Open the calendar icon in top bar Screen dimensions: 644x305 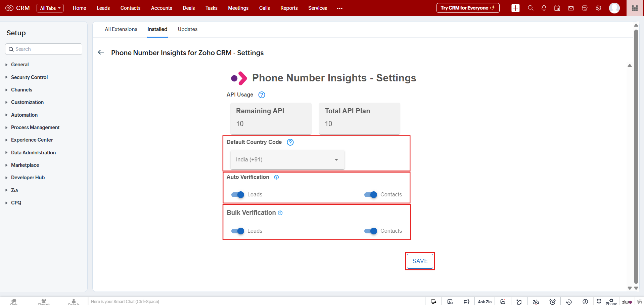(x=557, y=8)
